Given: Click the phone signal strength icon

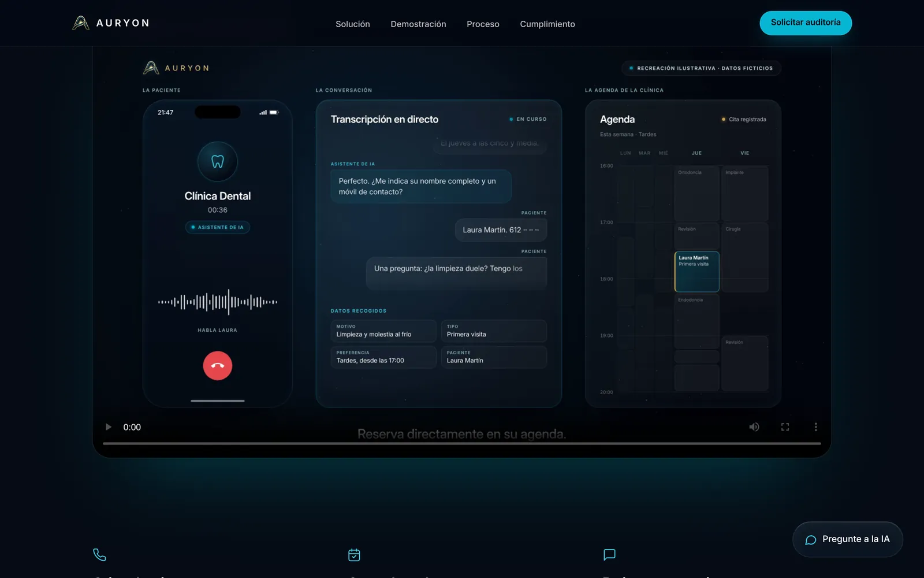Looking at the screenshot, I should coord(263,113).
